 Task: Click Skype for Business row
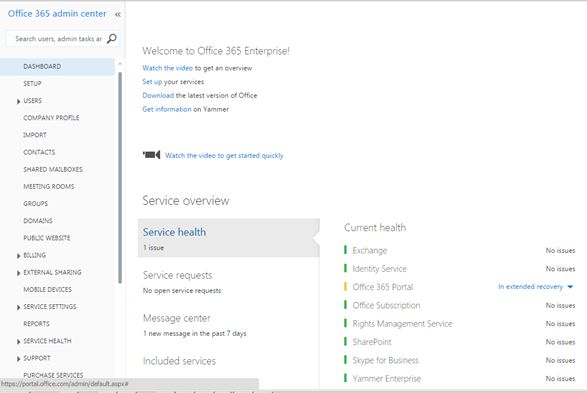(x=460, y=360)
